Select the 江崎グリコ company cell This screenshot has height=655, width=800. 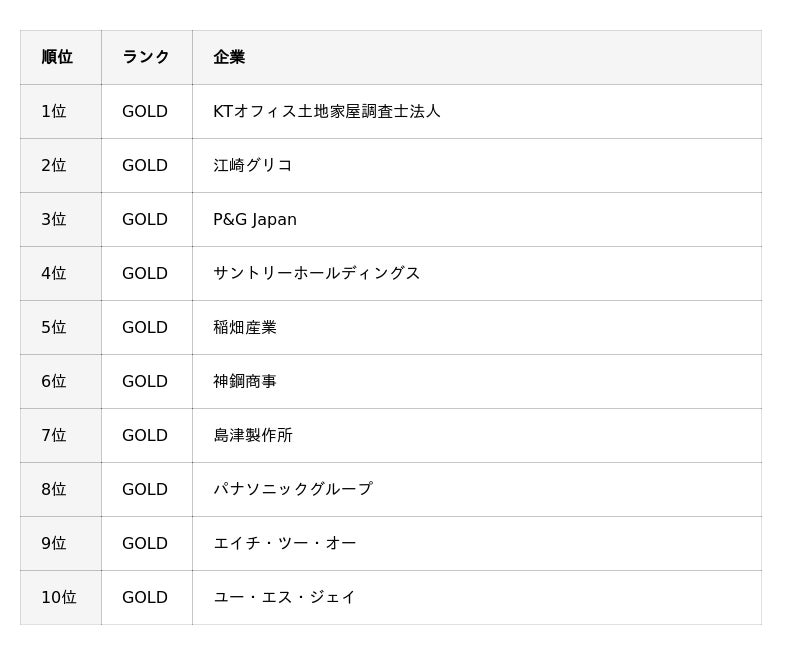(x=252, y=165)
